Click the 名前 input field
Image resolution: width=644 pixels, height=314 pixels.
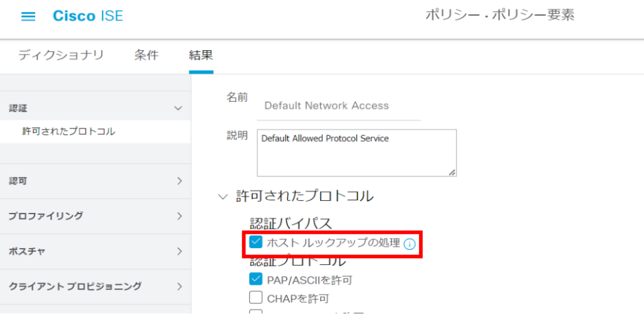tap(339, 106)
